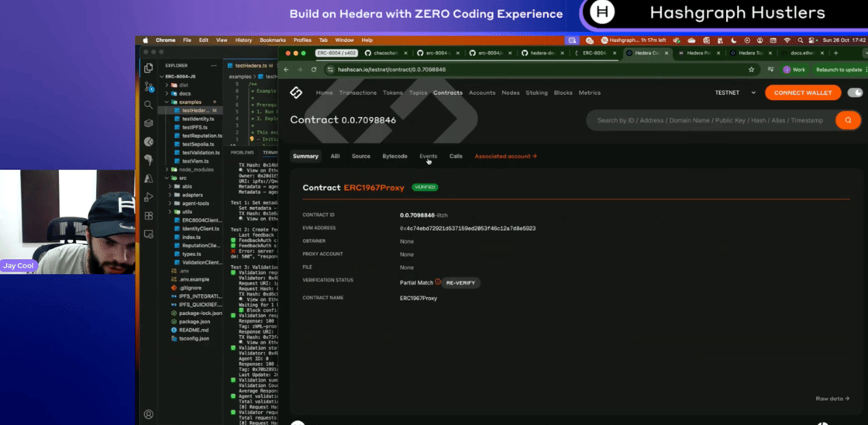
Task: Switch to Hedera Por browser tab
Action: tap(698, 54)
